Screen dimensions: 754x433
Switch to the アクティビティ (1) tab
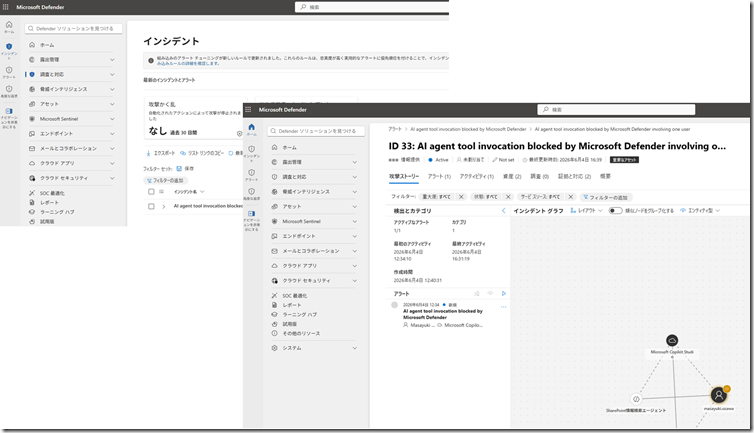[477, 177]
